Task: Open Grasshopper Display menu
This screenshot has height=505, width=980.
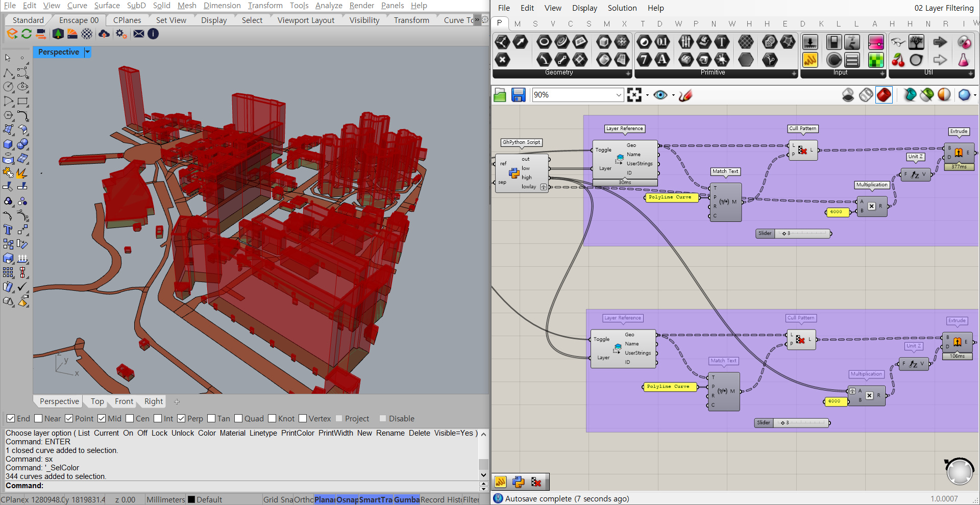Action: coord(584,8)
